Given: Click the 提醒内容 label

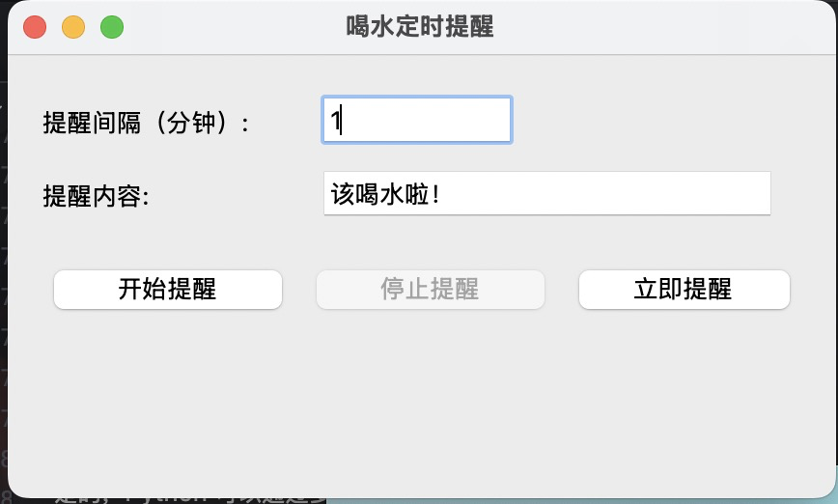Looking at the screenshot, I should click(x=97, y=196).
